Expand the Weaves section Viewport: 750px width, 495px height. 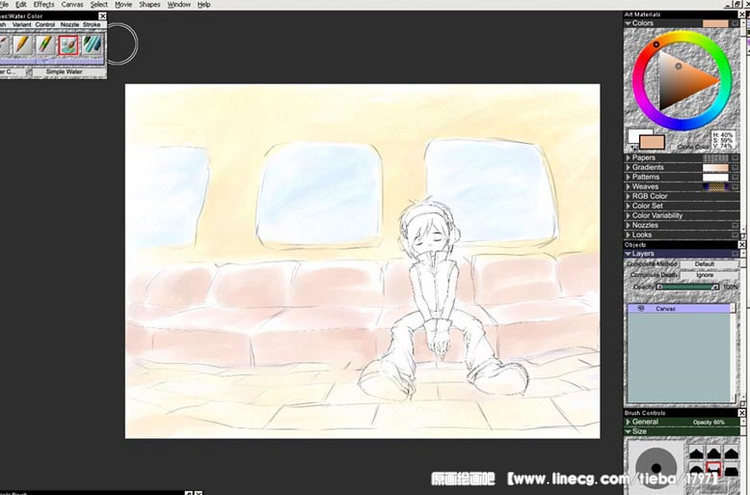[628, 187]
